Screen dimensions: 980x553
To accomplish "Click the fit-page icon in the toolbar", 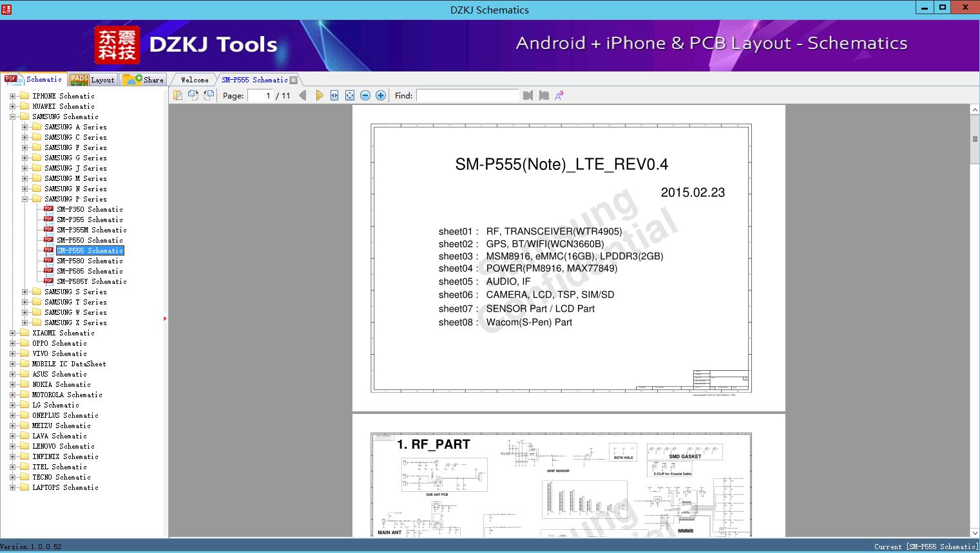I will [350, 95].
